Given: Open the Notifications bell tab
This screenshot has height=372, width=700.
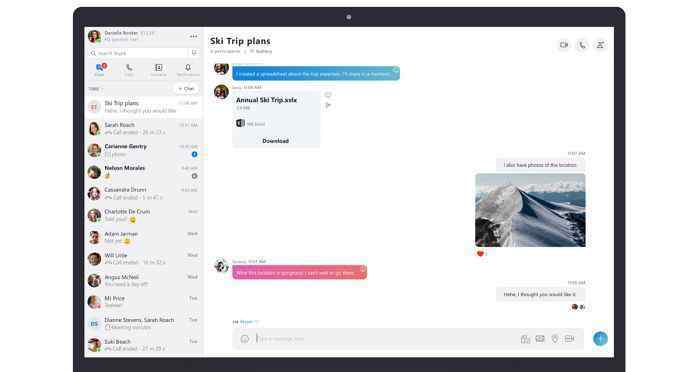Looking at the screenshot, I should [188, 70].
